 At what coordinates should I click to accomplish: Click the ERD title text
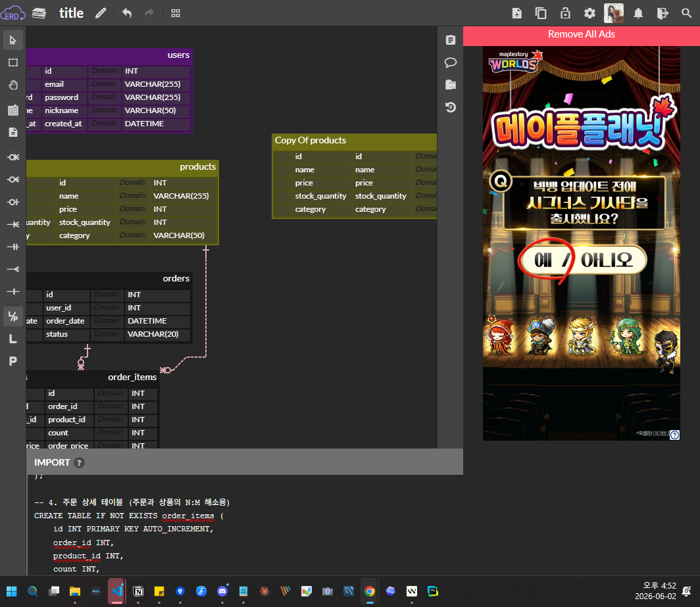tap(72, 13)
